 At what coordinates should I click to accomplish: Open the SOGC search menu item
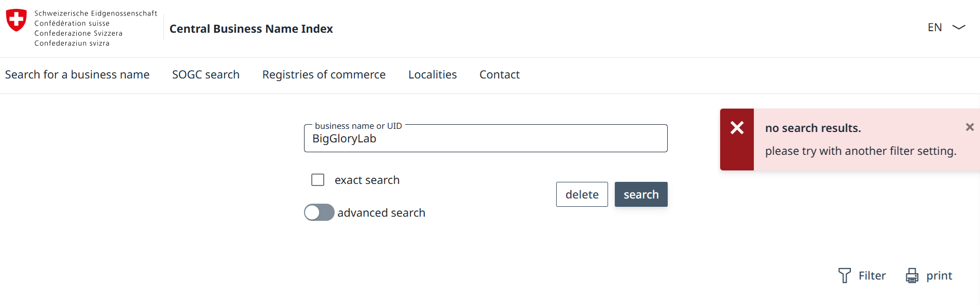(x=205, y=75)
